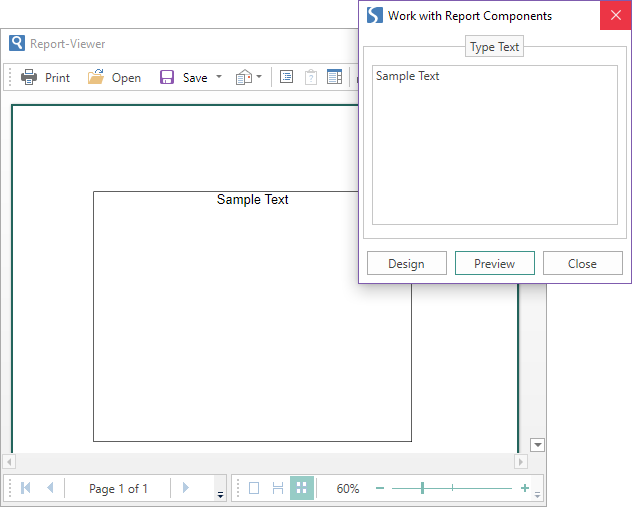Expand the Save format dropdown arrow
The height and width of the screenshot is (507, 632).
click(219, 77)
